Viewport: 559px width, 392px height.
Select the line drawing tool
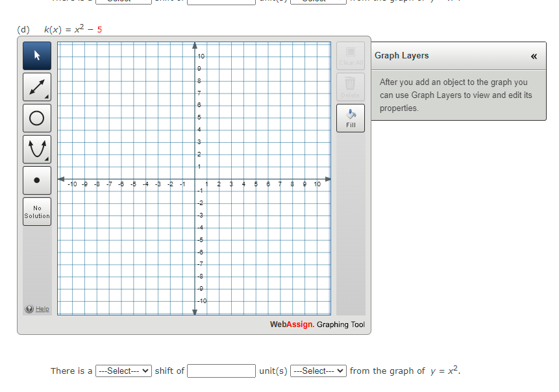click(x=36, y=86)
